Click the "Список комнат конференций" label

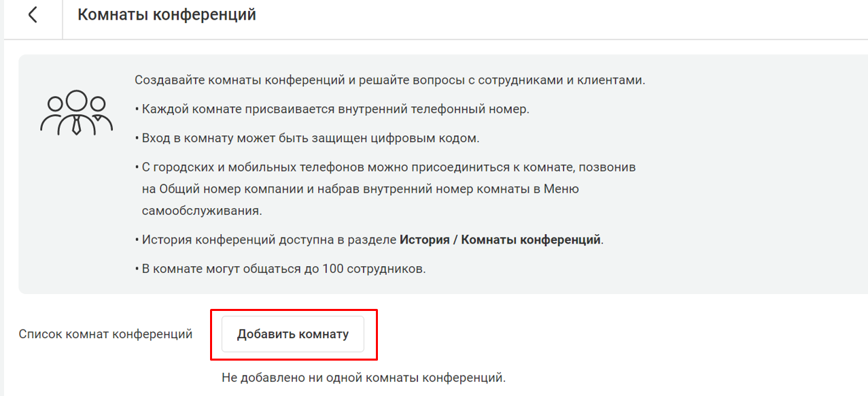tap(105, 334)
